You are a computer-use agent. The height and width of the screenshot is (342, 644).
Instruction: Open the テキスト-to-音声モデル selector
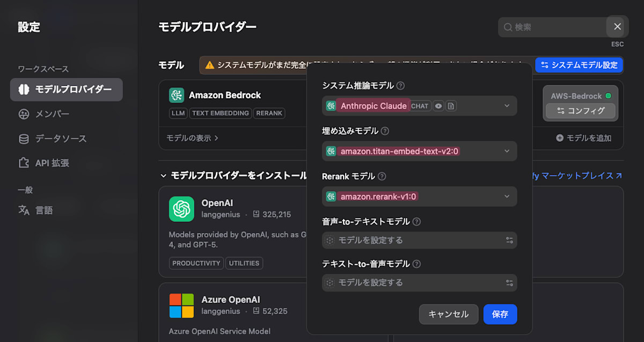coord(419,282)
